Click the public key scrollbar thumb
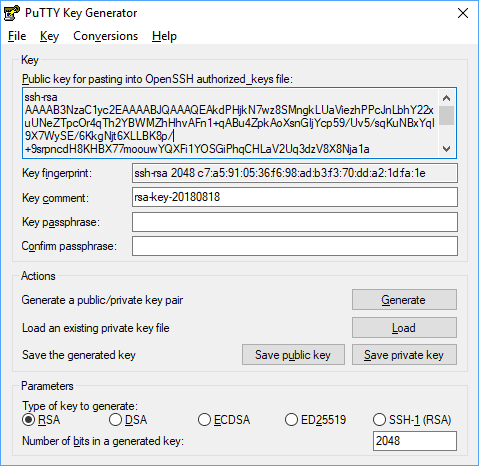This screenshot has width=479, height=466. point(447,115)
